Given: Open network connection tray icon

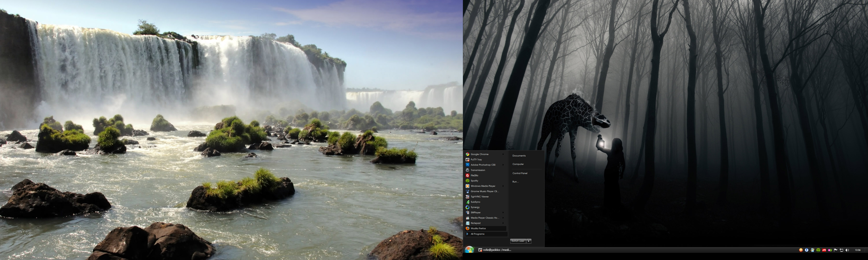Looking at the screenshot, I should [x=841, y=250].
